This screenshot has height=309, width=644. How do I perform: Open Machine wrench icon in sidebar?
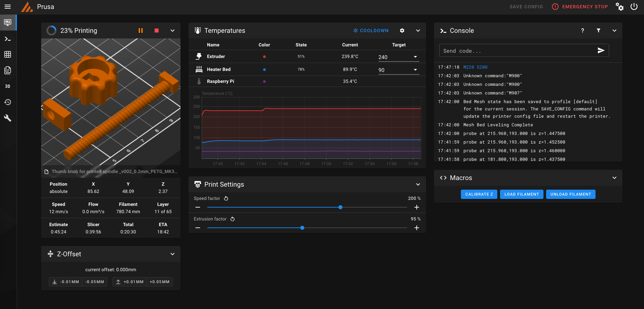[x=8, y=118]
